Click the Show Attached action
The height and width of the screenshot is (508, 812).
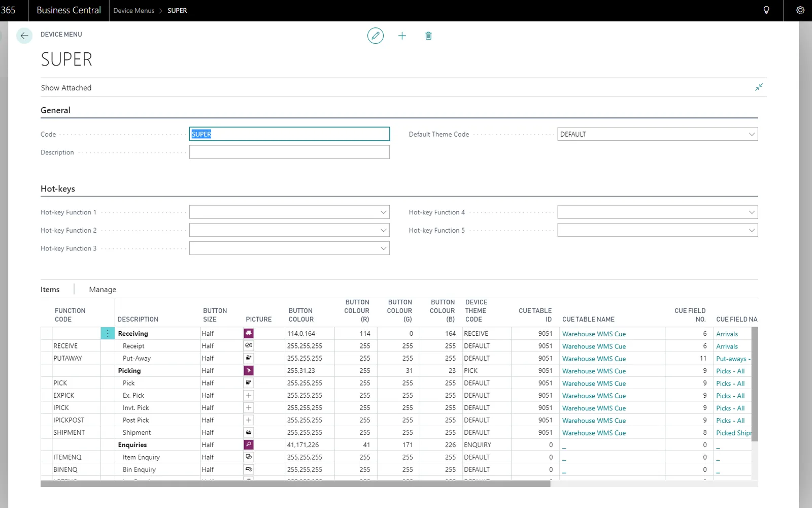tap(66, 87)
